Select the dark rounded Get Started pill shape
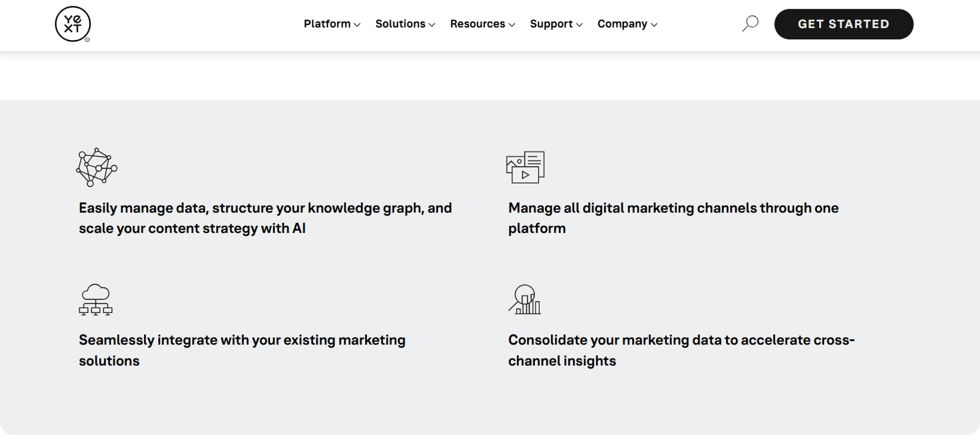 click(x=844, y=24)
